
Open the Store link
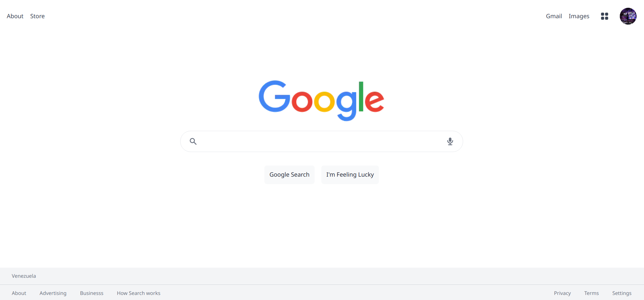(x=37, y=16)
